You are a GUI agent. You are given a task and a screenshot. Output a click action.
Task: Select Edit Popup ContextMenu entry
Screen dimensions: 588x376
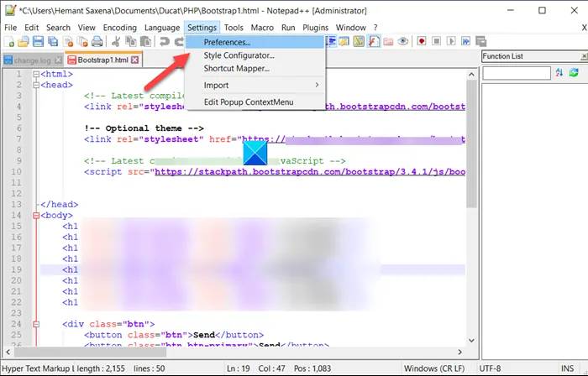[255, 102]
